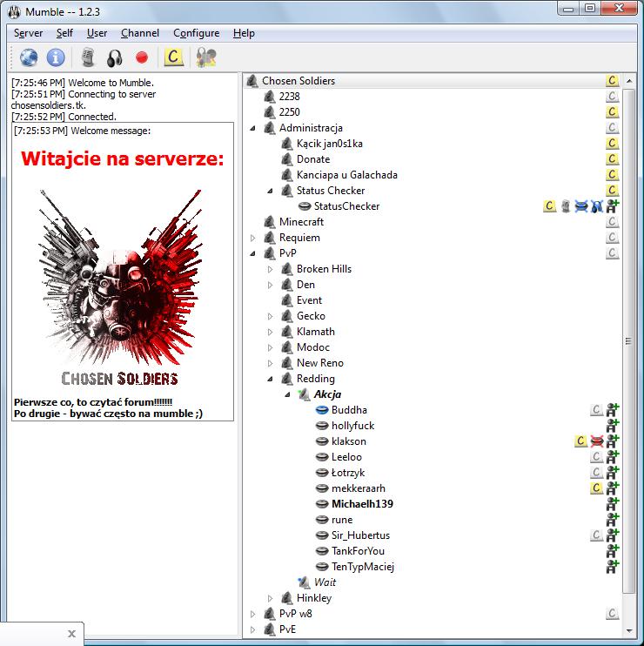Toggle comment icon in toolbar

point(173,57)
